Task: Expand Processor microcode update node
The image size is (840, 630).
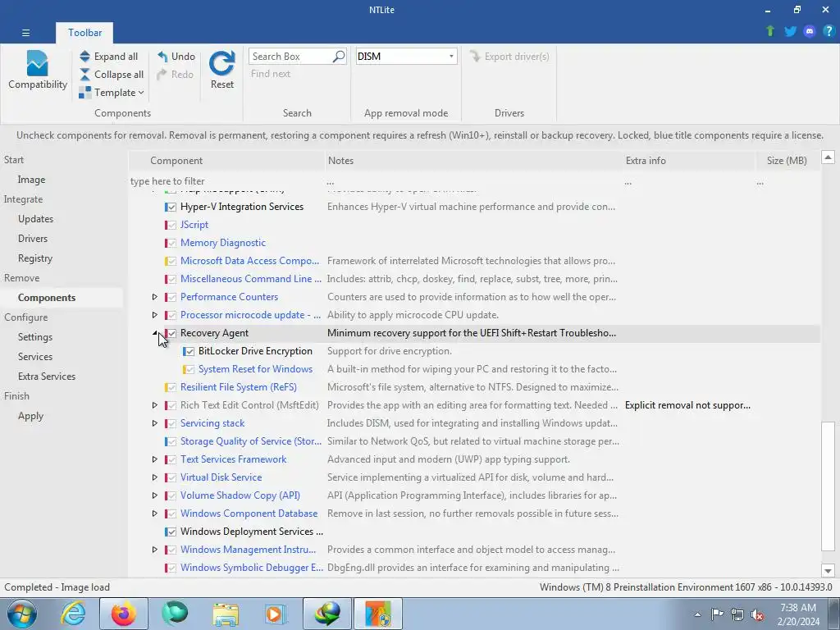Action: click(x=154, y=315)
